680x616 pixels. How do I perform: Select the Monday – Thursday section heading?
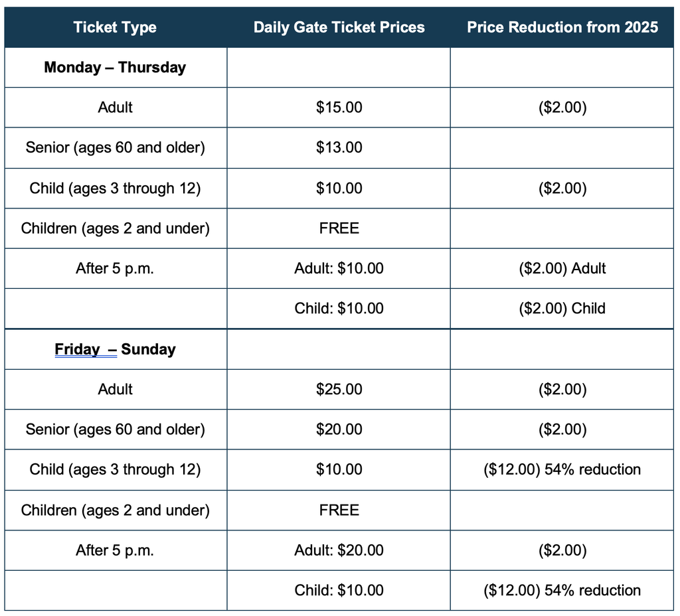(x=115, y=68)
